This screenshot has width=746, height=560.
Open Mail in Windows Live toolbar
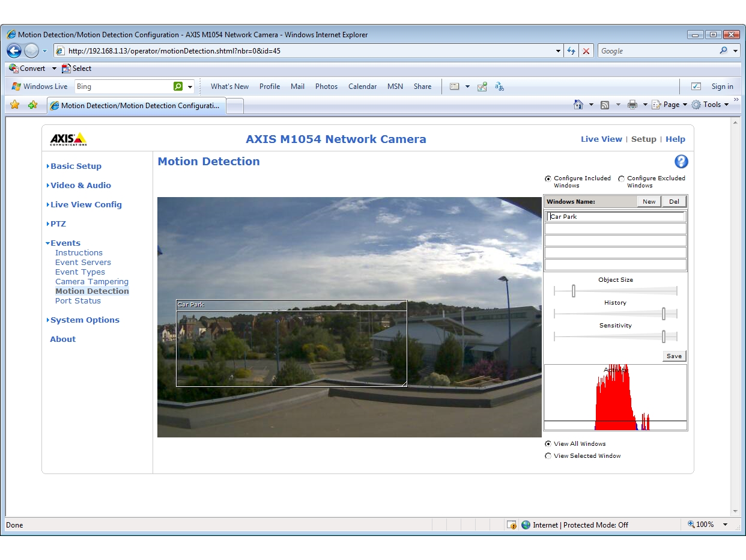pos(297,87)
